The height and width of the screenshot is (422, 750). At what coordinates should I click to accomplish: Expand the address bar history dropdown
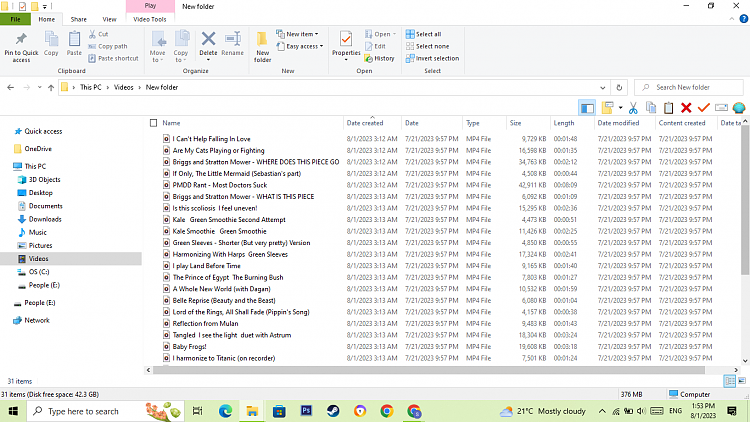coord(603,88)
